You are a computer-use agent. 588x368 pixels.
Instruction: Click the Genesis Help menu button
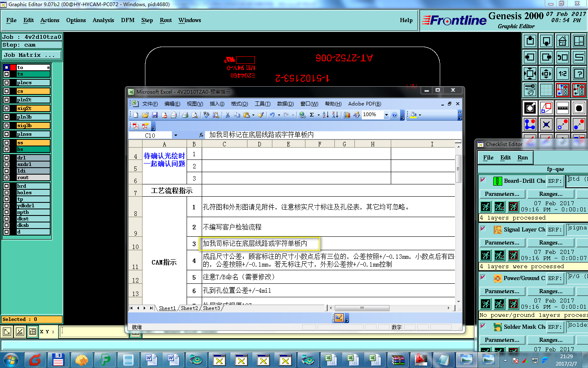(x=406, y=20)
